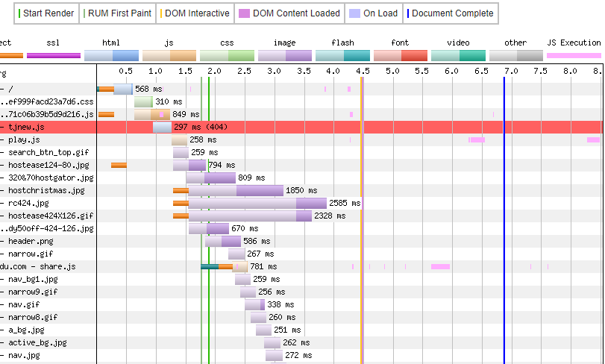Click the rc424.jpg 2585 ms bar
The width and height of the screenshot is (605, 364).
(x=257, y=203)
